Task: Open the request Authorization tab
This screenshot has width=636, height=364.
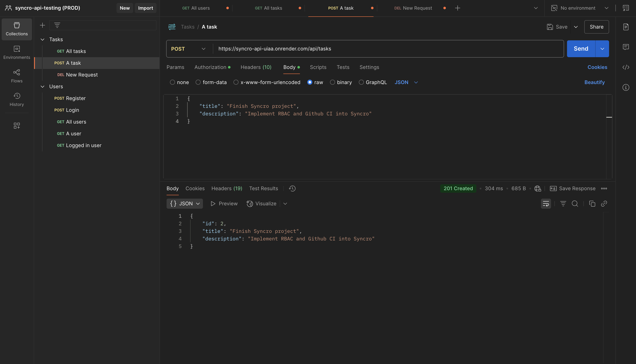Action: pyautogui.click(x=212, y=67)
